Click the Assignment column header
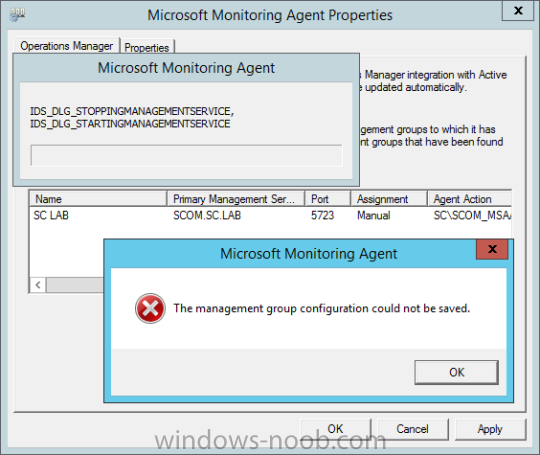The image size is (540, 455). [389, 199]
